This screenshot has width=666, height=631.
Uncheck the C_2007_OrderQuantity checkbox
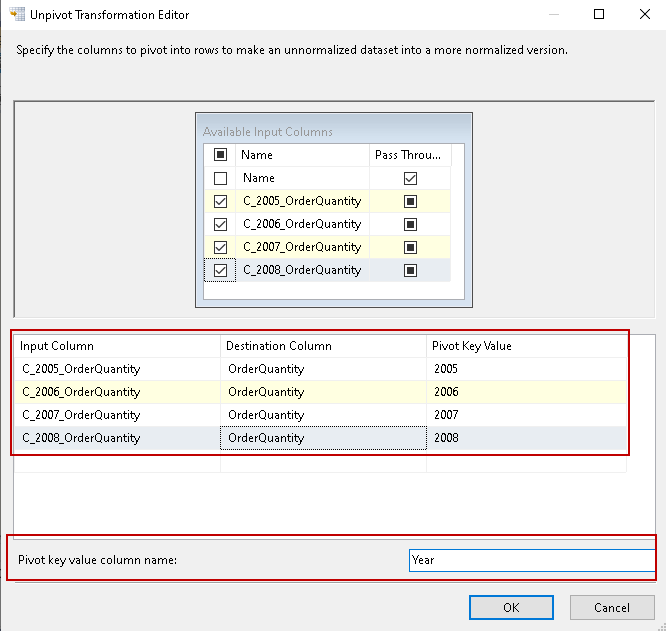tap(221, 247)
